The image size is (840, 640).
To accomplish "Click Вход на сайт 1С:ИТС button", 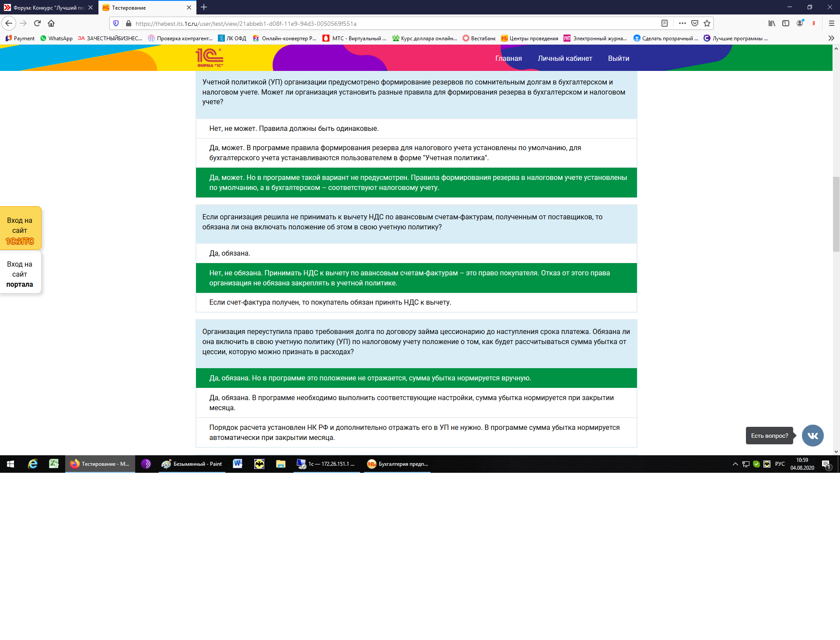I will tap(20, 230).
